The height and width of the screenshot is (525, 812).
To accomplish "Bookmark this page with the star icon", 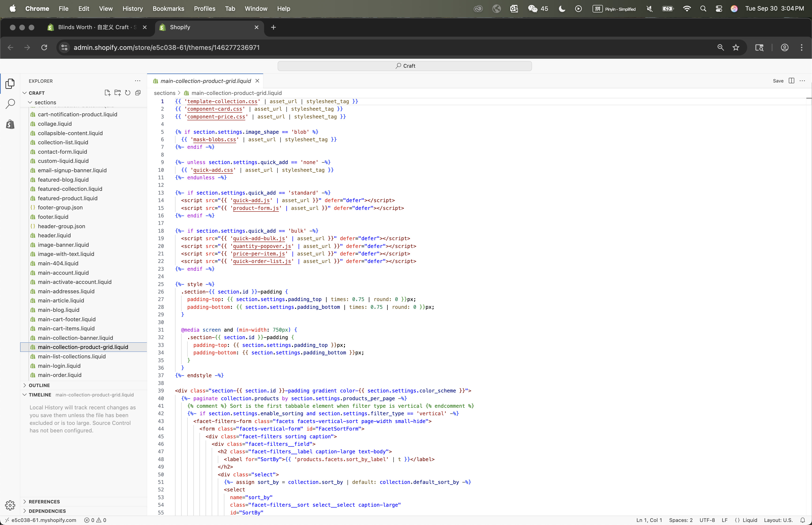I will pyautogui.click(x=736, y=47).
